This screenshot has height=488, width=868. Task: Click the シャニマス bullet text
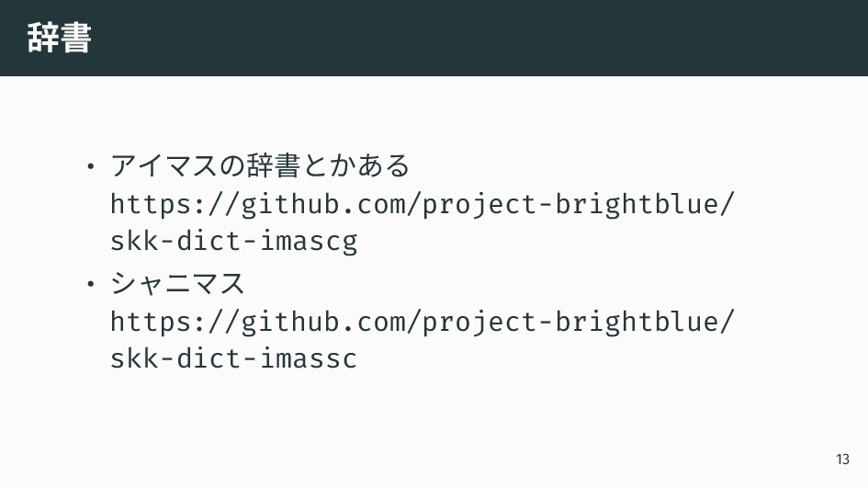177,283
